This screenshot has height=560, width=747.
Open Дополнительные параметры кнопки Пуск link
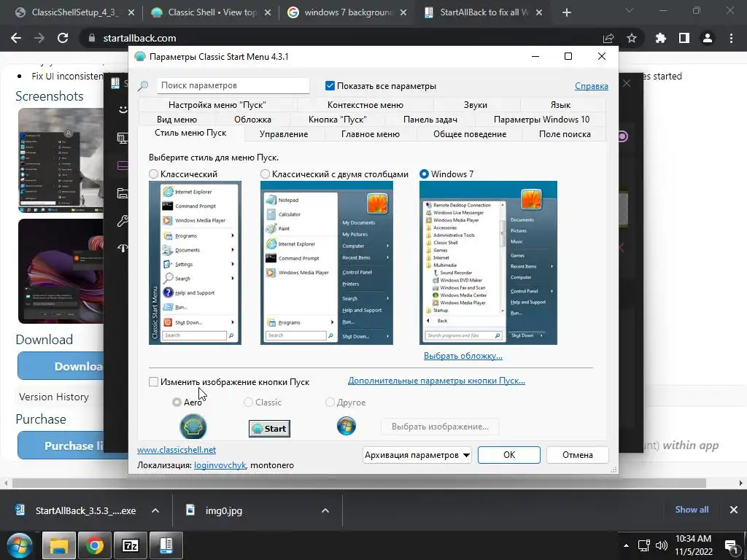click(436, 381)
